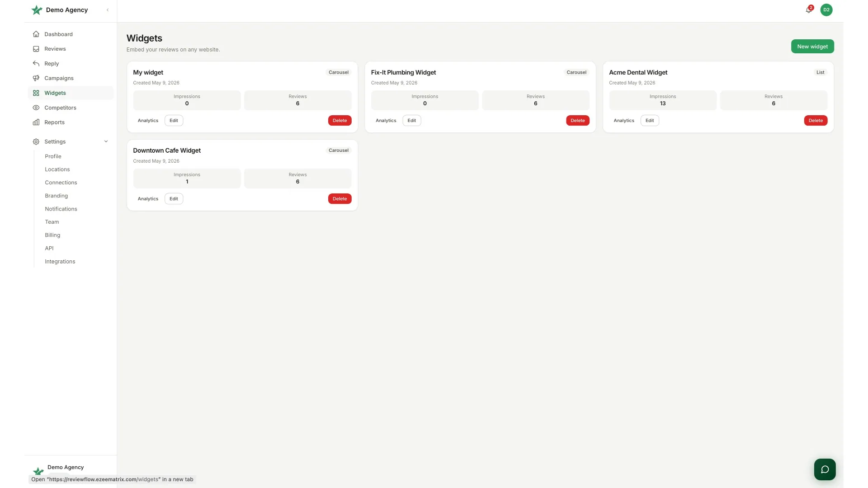
Task: View Analytics for Acme Dental Widget
Action: pos(624,121)
